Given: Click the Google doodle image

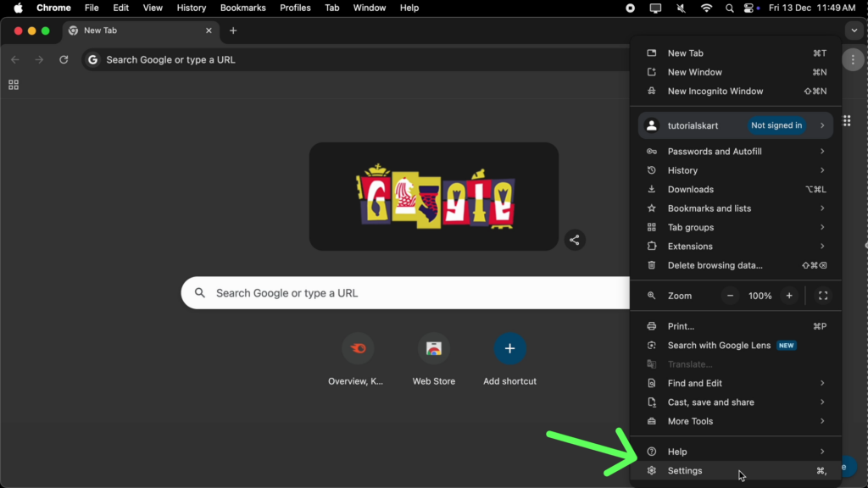Looking at the screenshot, I should coord(433,197).
